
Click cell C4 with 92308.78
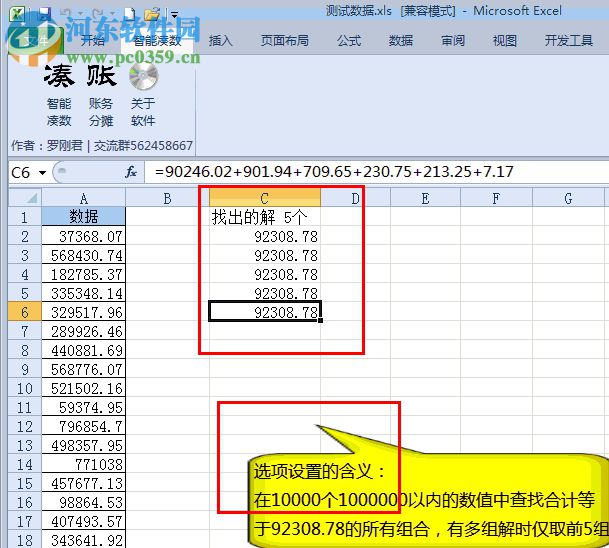(265, 274)
